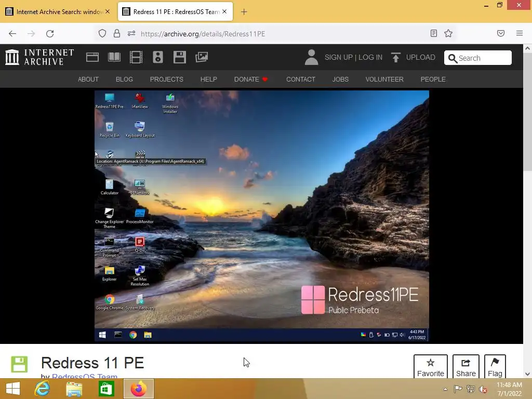Image resolution: width=532 pixels, height=399 pixels.
Task: Open the RedressOS Team author link
Action: coord(85,376)
